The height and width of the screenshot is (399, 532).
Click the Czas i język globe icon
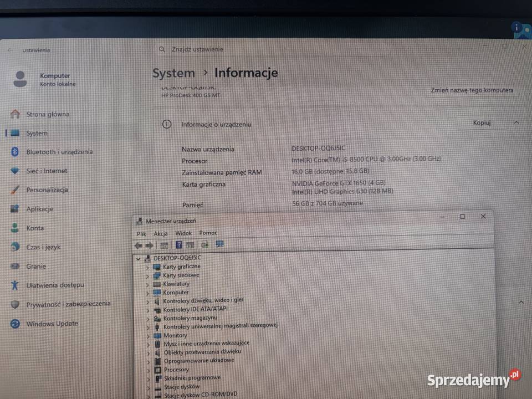point(14,247)
